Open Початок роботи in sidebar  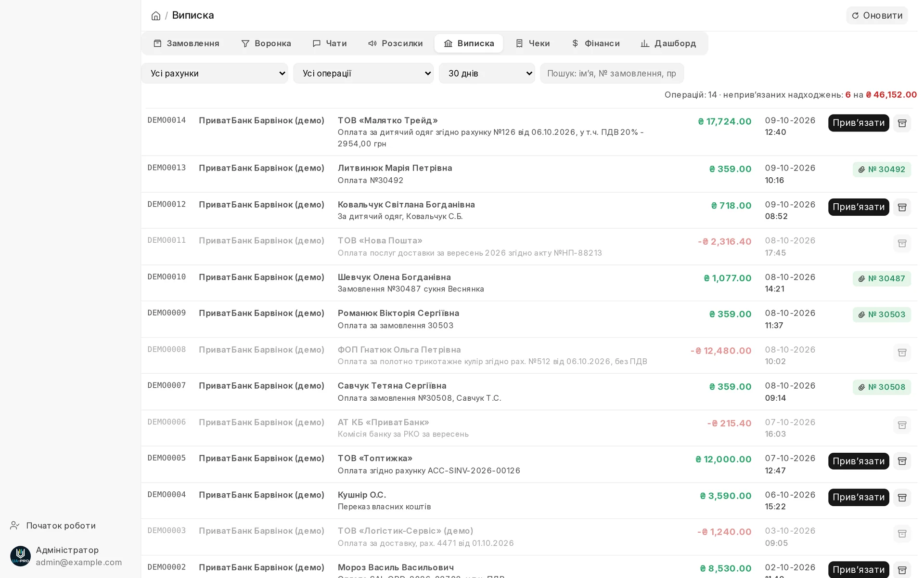(53, 525)
